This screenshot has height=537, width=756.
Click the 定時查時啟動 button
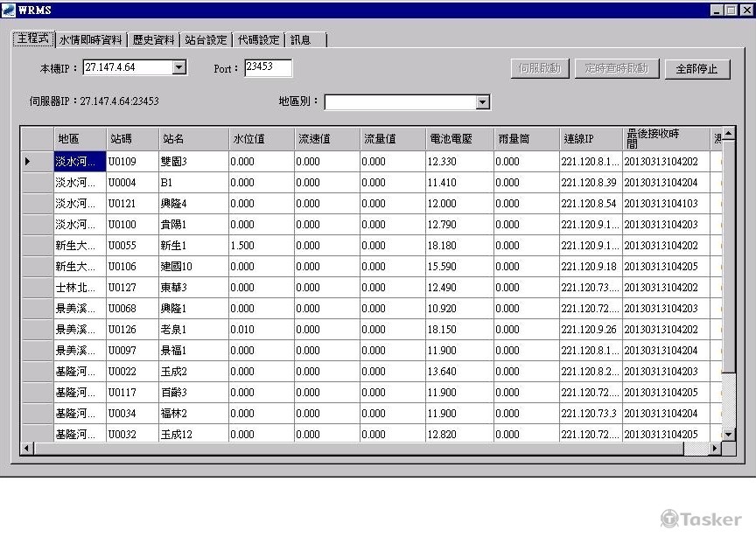point(616,68)
